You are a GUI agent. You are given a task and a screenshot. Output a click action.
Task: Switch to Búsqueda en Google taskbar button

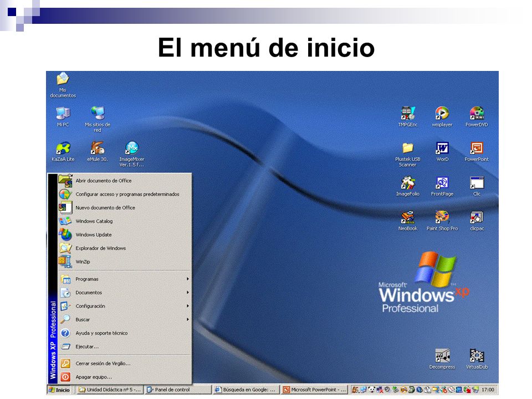(246, 390)
